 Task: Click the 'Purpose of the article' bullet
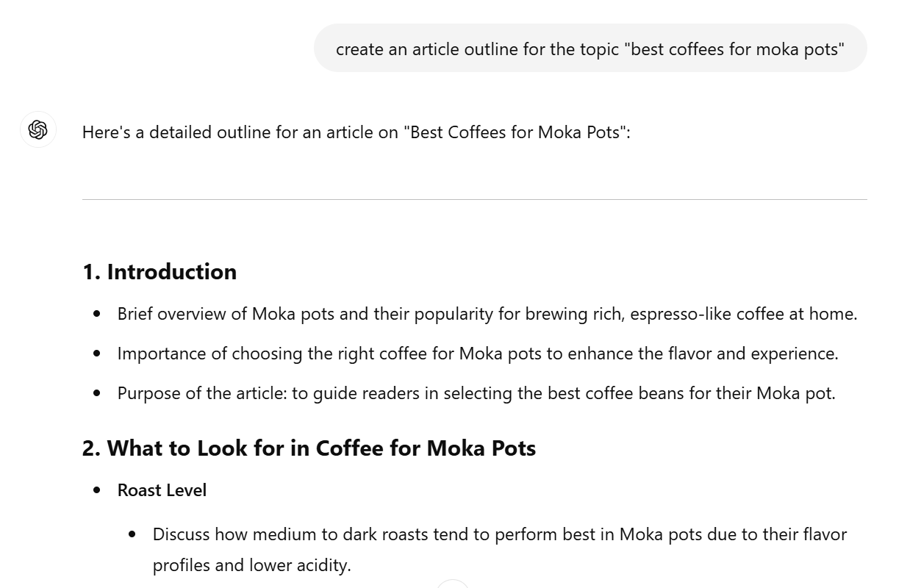tap(476, 393)
